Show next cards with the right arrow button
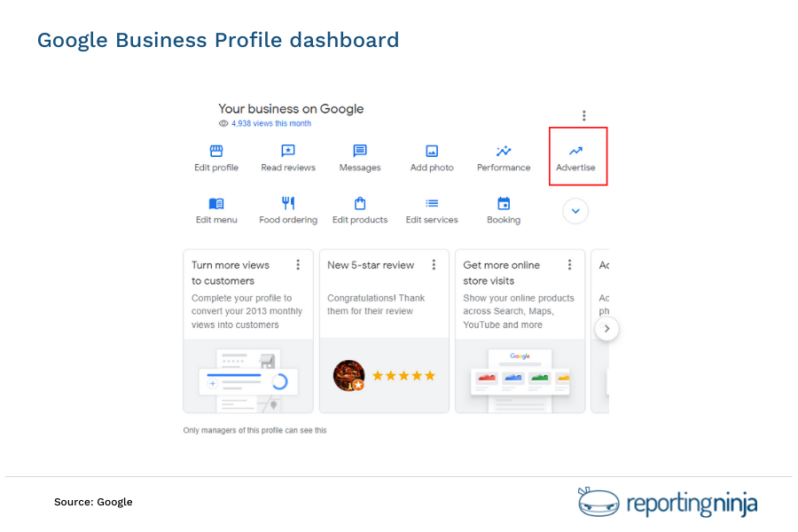This screenshot has height=532, width=798. pos(606,328)
